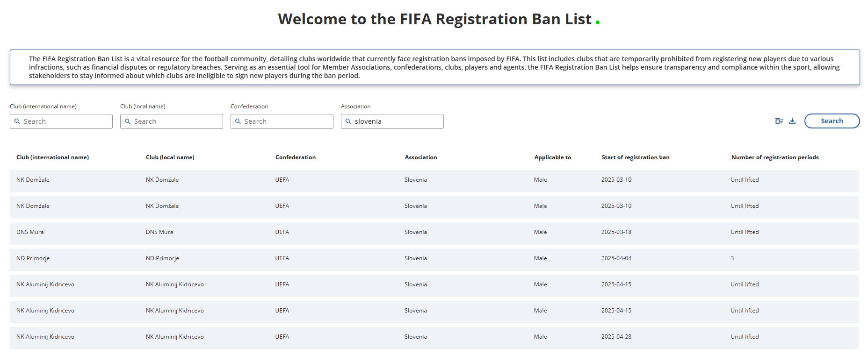Click UEFA in the ND Primorje row
Screen dimensions: 868x362
click(x=282, y=258)
